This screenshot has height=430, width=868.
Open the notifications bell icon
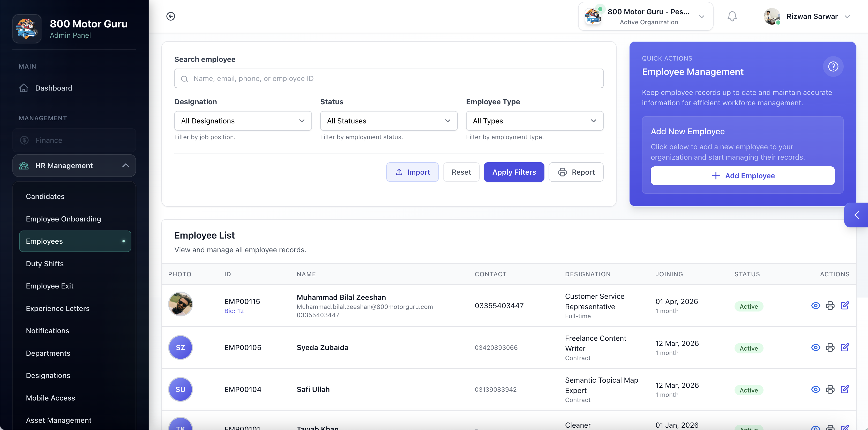[732, 16]
